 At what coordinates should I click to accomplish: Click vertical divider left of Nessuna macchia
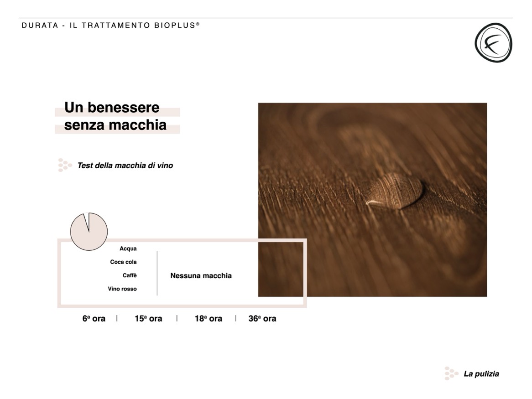pyautogui.click(x=157, y=273)
